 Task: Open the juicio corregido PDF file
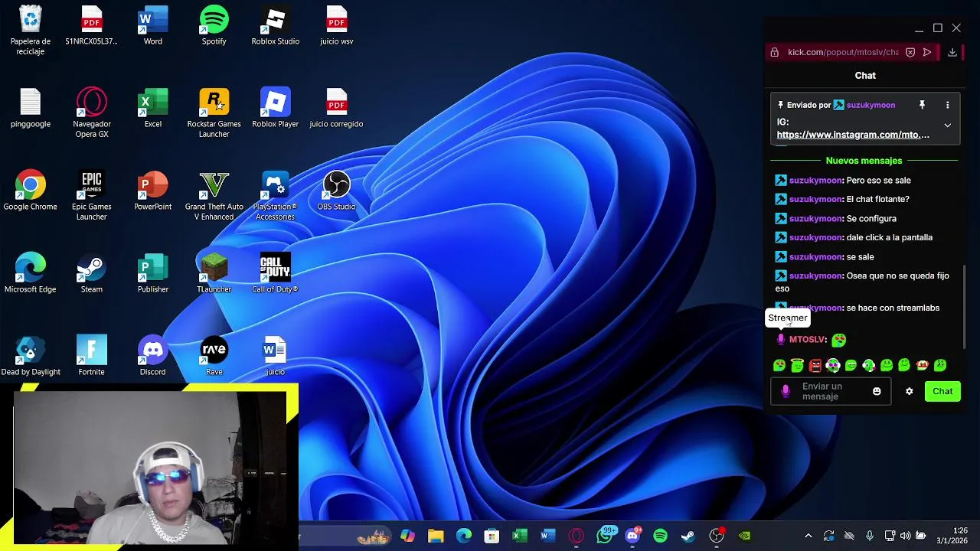tap(337, 109)
